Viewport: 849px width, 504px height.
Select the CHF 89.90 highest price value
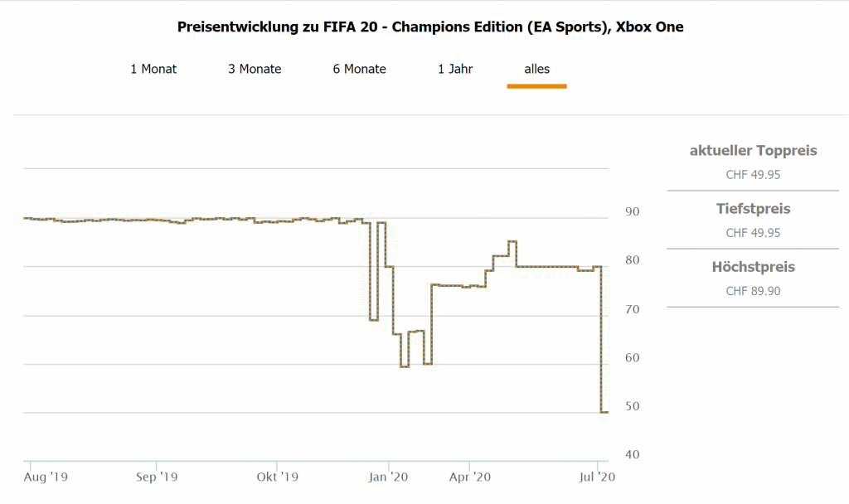(x=753, y=291)
